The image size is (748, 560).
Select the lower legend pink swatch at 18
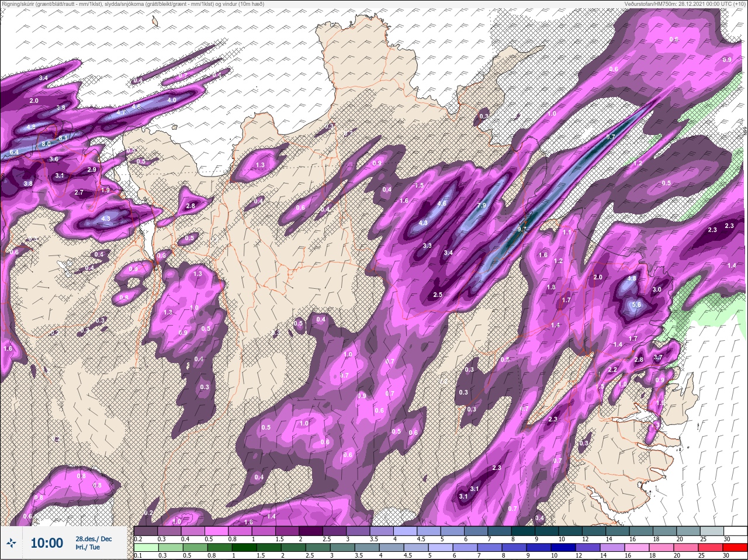(662, 548)
